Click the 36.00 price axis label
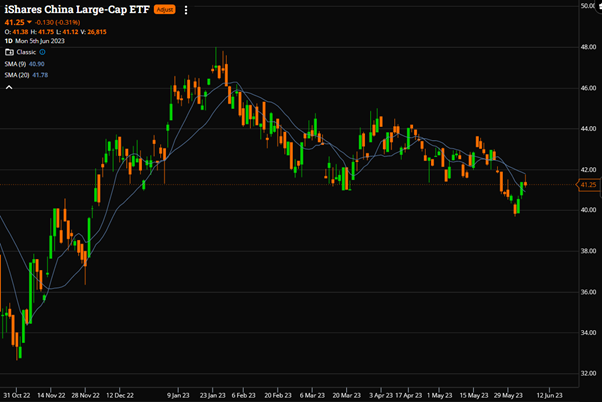This screenshot has height=402, width=602. pos(588,292)
